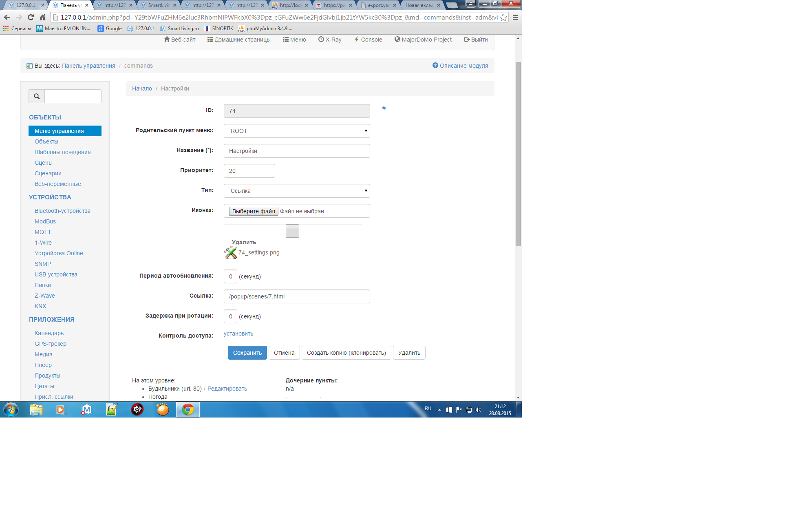
Task: Open Chrome's hamburger menu icon
Action: point(515,17)
